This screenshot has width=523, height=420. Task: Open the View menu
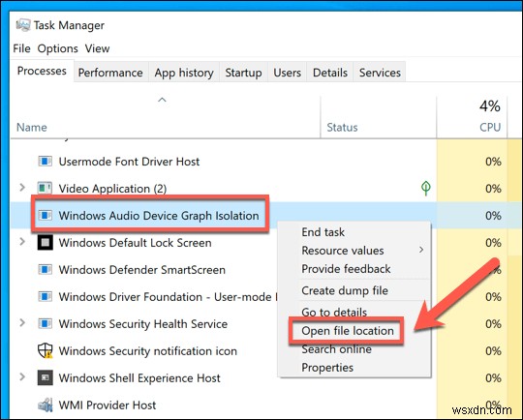pos(97,48)
